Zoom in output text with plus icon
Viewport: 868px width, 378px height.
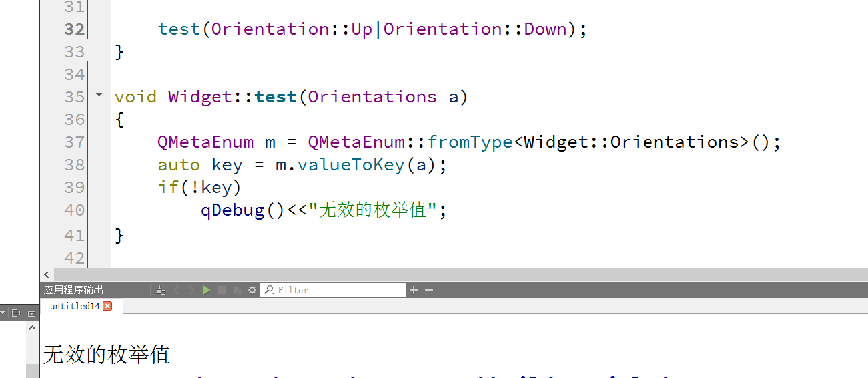click(414, 290)
